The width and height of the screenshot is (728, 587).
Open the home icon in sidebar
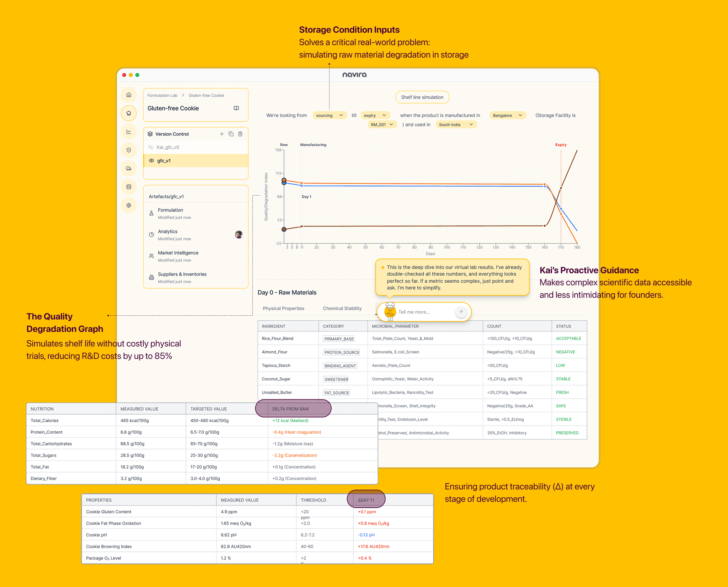click(129, 95)
